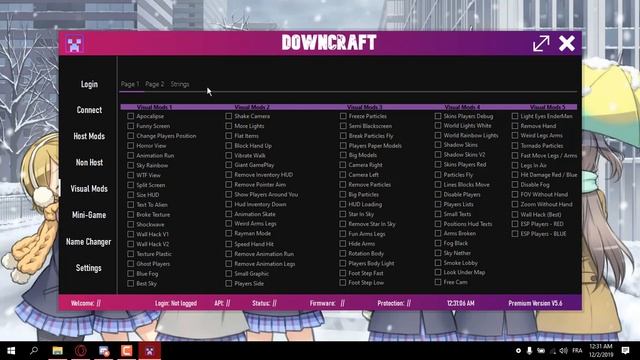Close the Downcraft window

567,43
